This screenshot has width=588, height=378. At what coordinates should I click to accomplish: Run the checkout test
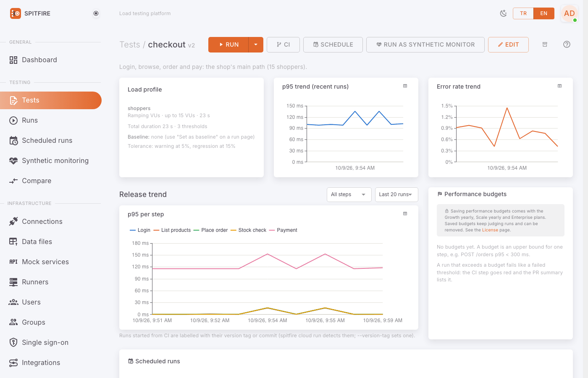tap(228, 45)
